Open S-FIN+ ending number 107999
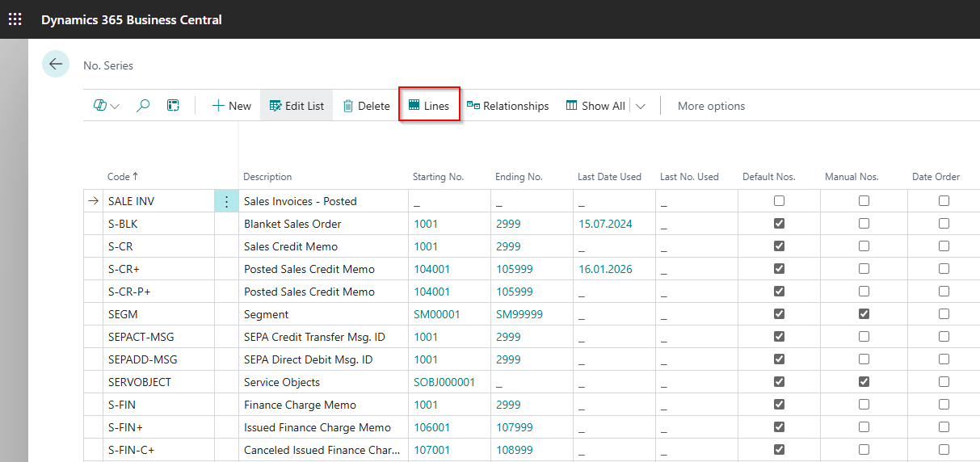This screenshot has width=980, height=462. pyautogui.click(x=515, y=427)
